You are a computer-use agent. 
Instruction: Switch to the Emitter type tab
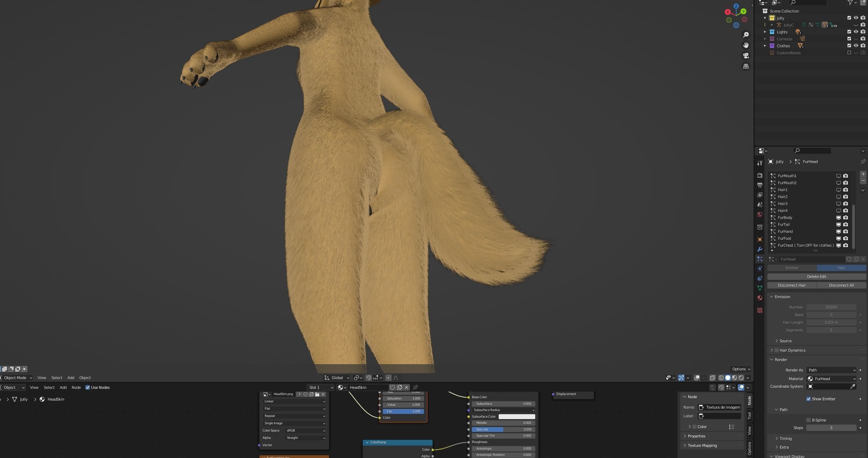coord(792,268)
